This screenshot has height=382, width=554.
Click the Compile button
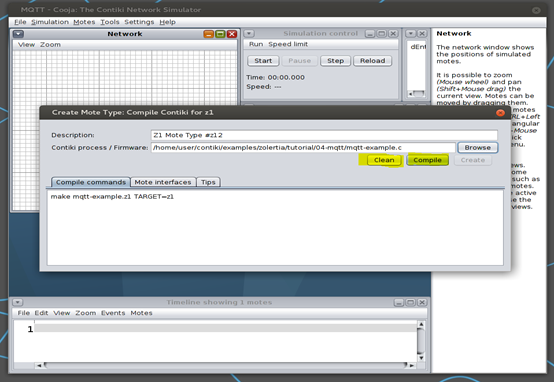coord(428,160)
